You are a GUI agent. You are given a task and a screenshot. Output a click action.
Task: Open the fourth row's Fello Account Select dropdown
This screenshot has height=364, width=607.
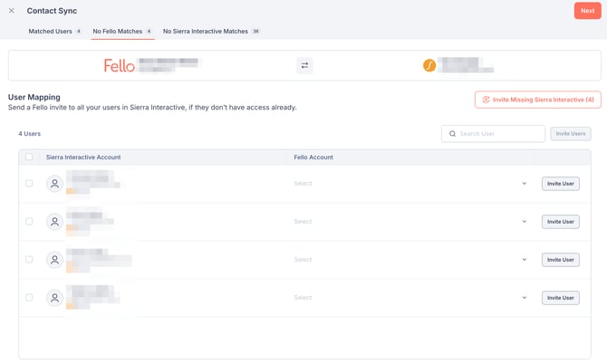click(410, 298)
